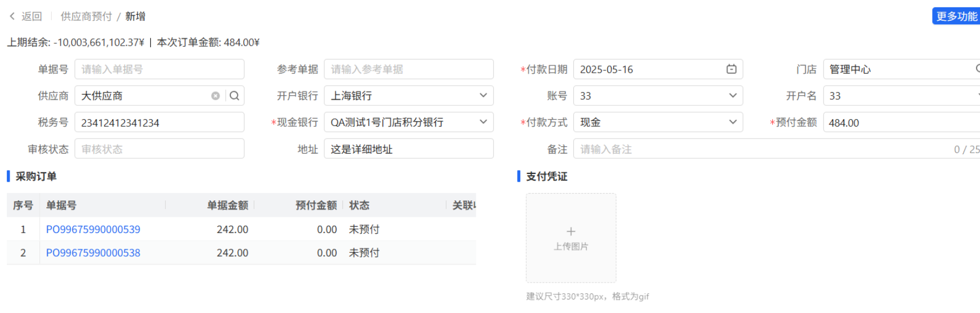The image size is (980, 313).
Task: Click the 付款日期 field 2025-05-16
Action: click(x=658, y=69)
